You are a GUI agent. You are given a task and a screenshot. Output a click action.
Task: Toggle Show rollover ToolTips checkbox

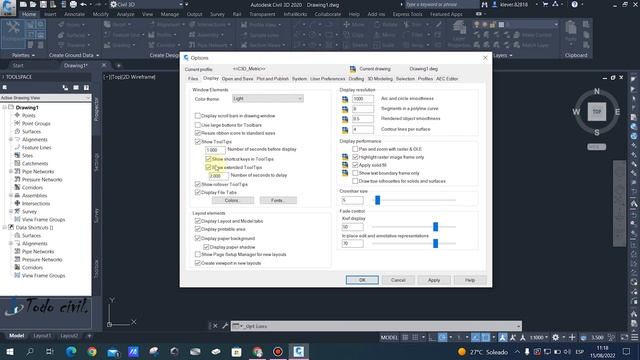tap(198, 184)
